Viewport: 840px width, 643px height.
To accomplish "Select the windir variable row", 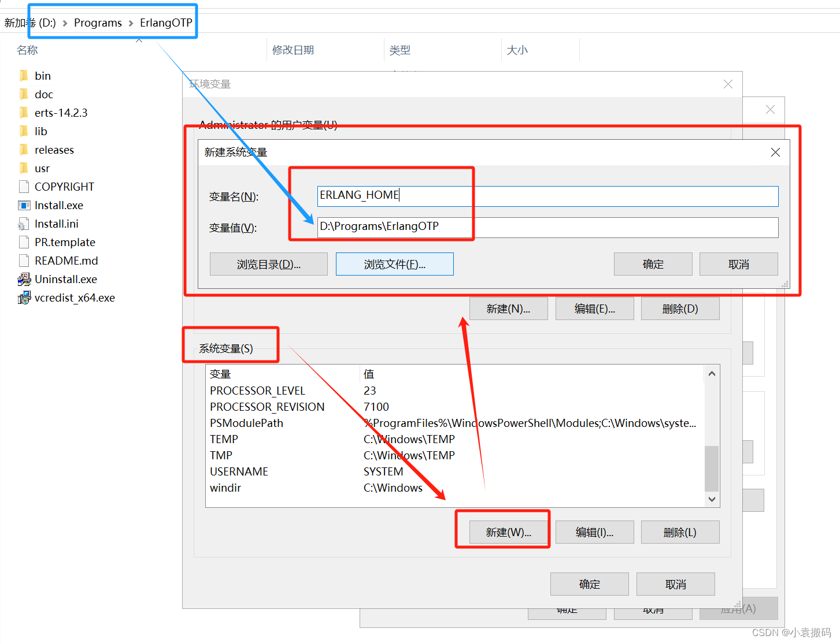I will pyautogui.click(x=455, y=488).
